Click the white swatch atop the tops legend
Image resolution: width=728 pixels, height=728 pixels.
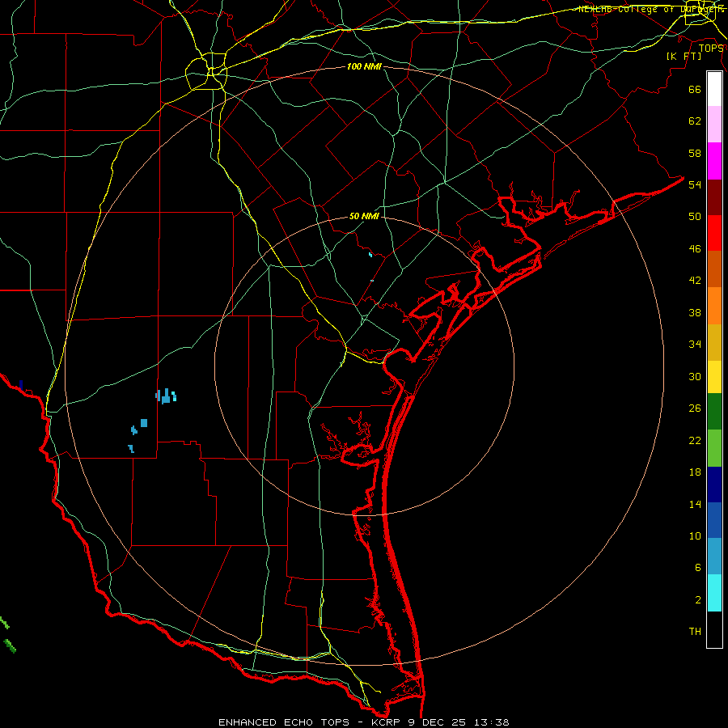pos(714,89)
